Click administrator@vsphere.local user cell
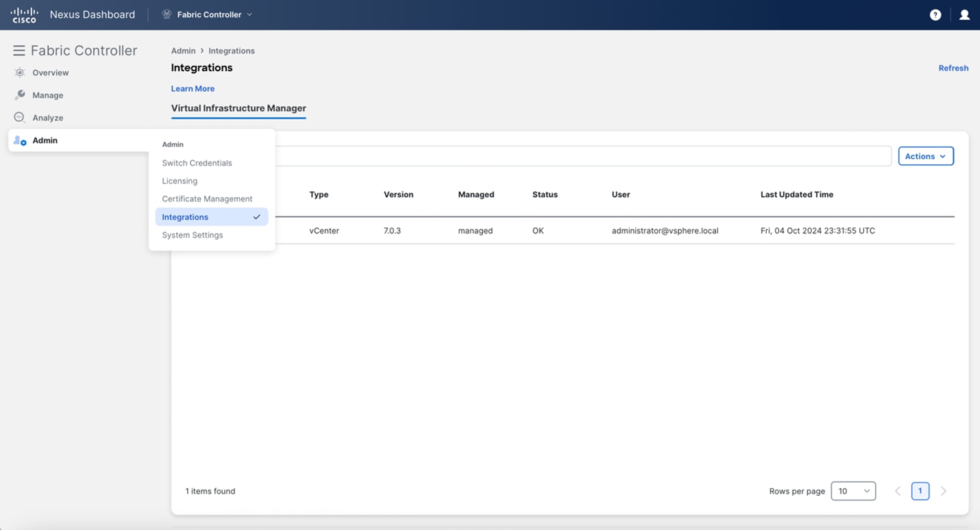Image resolution: width=980 pixels, height=530 pixels. coord(665,231)
